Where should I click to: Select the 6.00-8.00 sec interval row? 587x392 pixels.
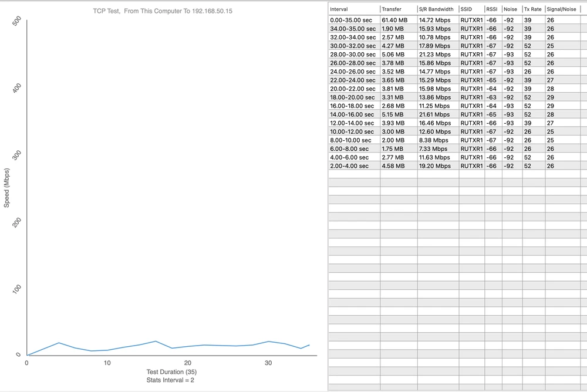click(350, 149)
